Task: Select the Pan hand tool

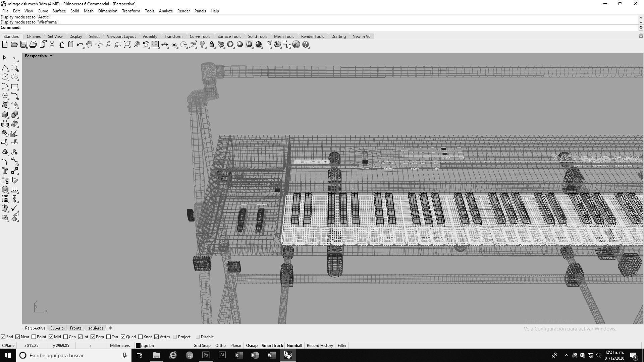Action: click(x=89, y=44)
